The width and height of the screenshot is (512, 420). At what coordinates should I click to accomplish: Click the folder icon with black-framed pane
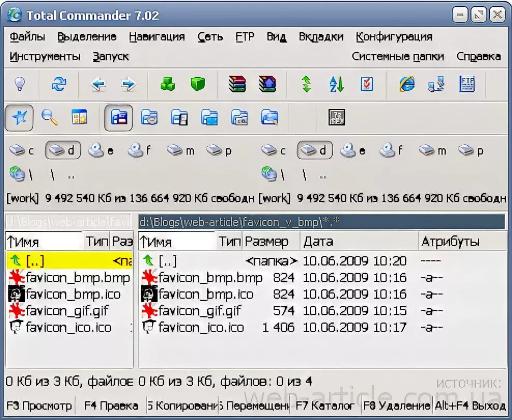(179, 118)
